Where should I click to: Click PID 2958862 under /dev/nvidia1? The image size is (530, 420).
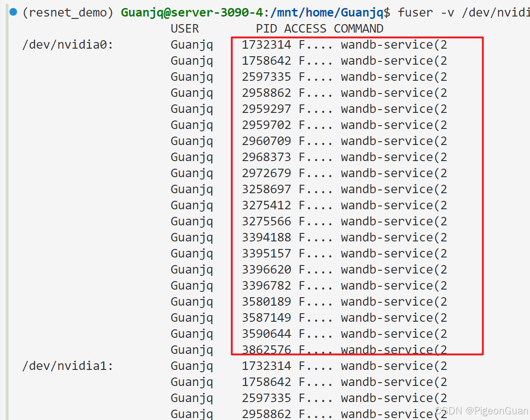[x=266, y=414]
